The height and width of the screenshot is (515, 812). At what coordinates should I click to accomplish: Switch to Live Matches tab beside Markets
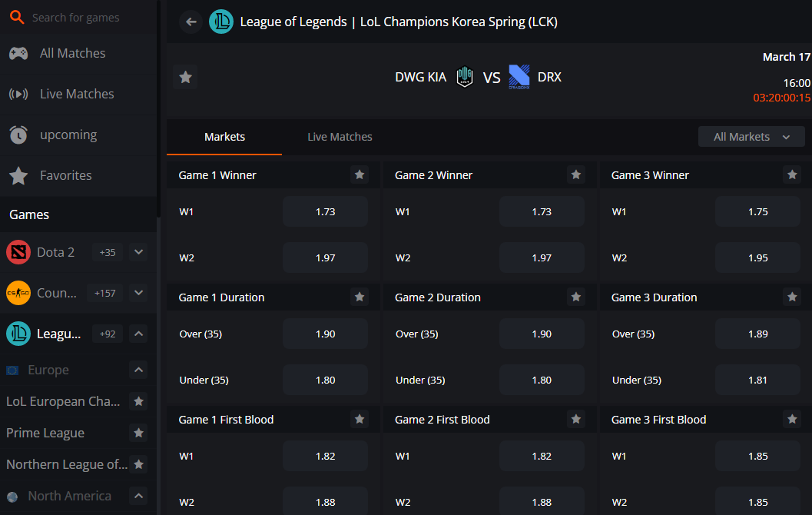340,137
